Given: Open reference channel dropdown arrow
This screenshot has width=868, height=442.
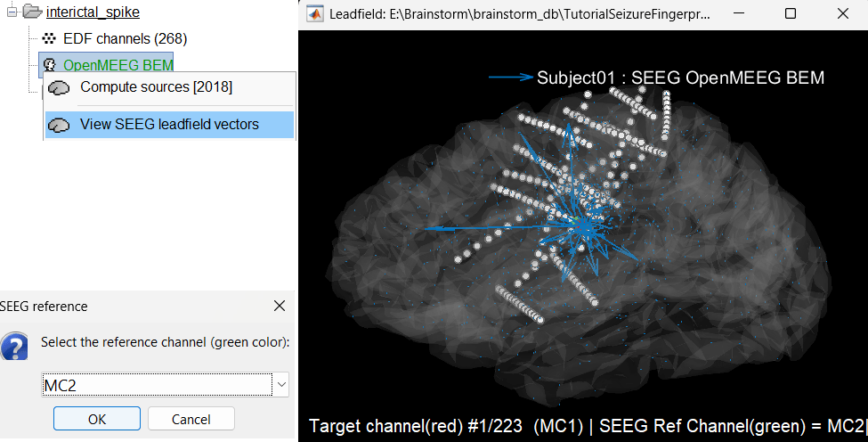Looking at the screenshot, I should coord(281,385).
